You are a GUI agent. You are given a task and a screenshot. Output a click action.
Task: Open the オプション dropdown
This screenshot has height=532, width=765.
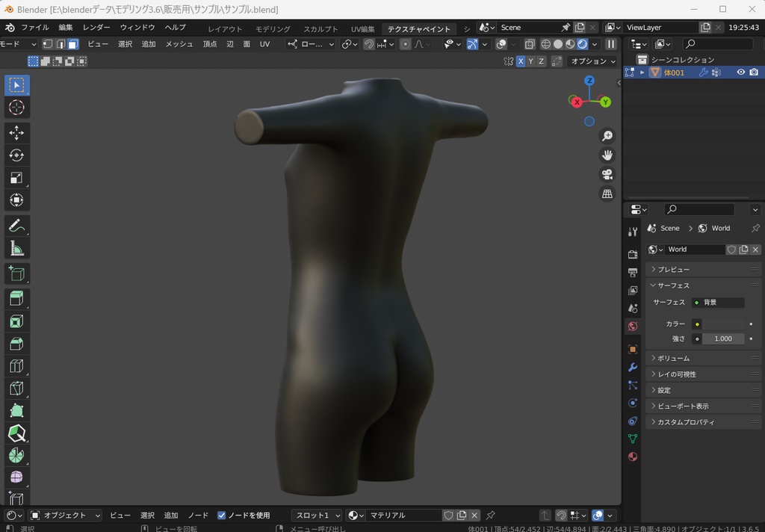pos(593,61)
